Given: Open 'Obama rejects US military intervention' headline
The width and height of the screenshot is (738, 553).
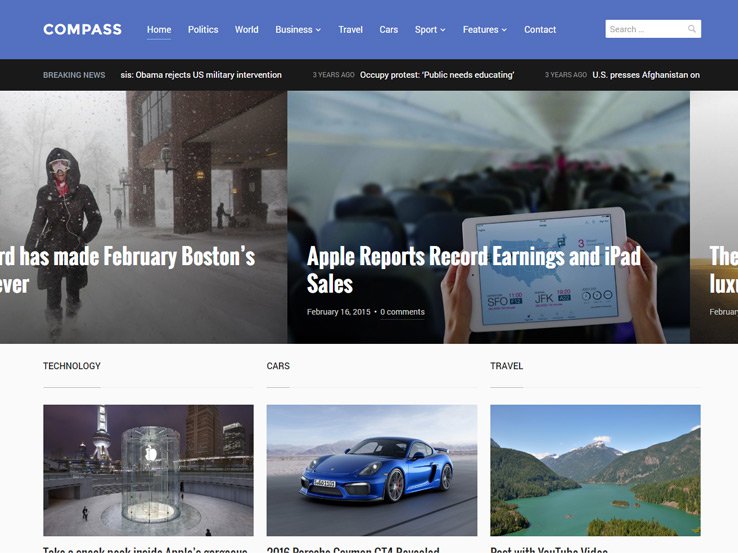Looking at the screenshot, I should pyautogui.click(x=201, y=75).
